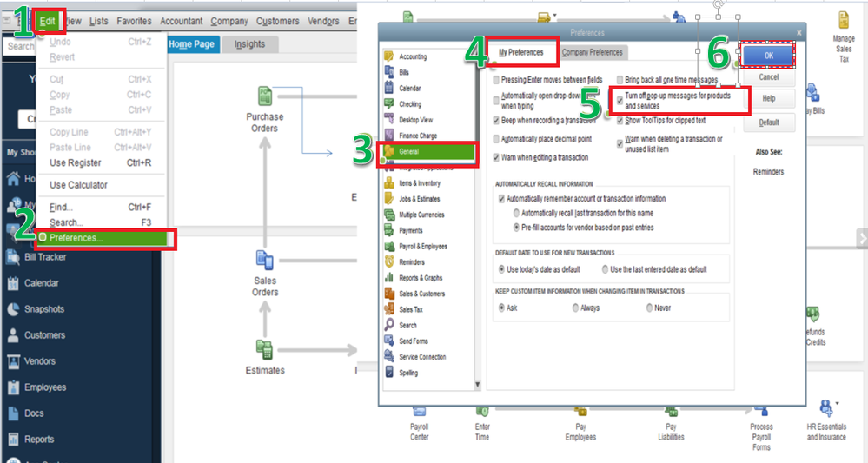This screenshot has width=868, height=463.
Task: Click Checking icon in preferences list
Action: (x=389, y=103)
